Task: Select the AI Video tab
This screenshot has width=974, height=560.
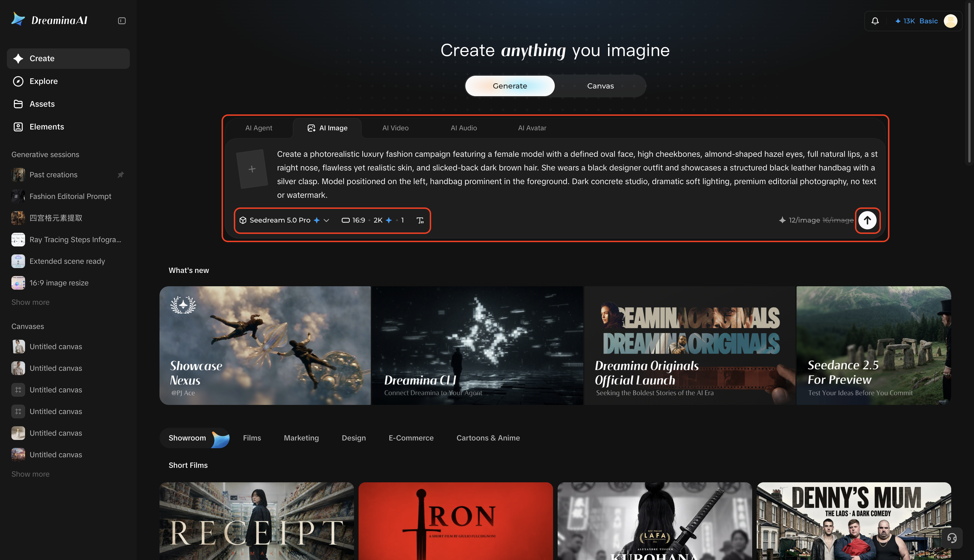Action: (x=395, y=128)
